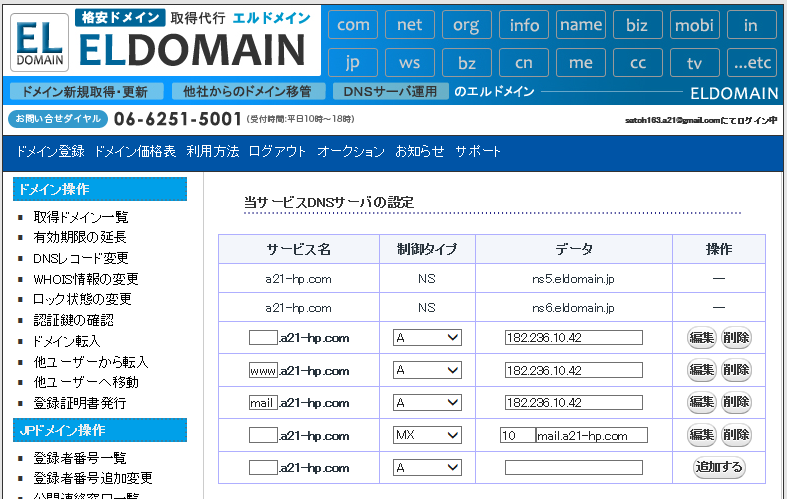The height and width of the screenshot is (499, 787).
Task: Focus the mail hostname input field
Action: pyautogui.click(x=263, y=403)
